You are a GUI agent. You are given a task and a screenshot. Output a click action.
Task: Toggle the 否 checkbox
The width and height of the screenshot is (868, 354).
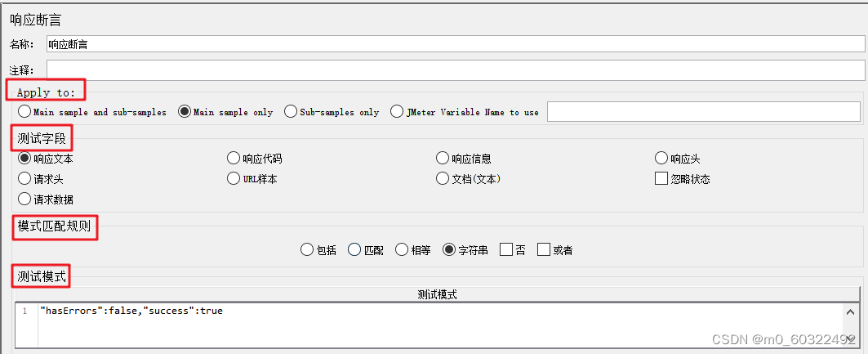[x=513, y=250]
